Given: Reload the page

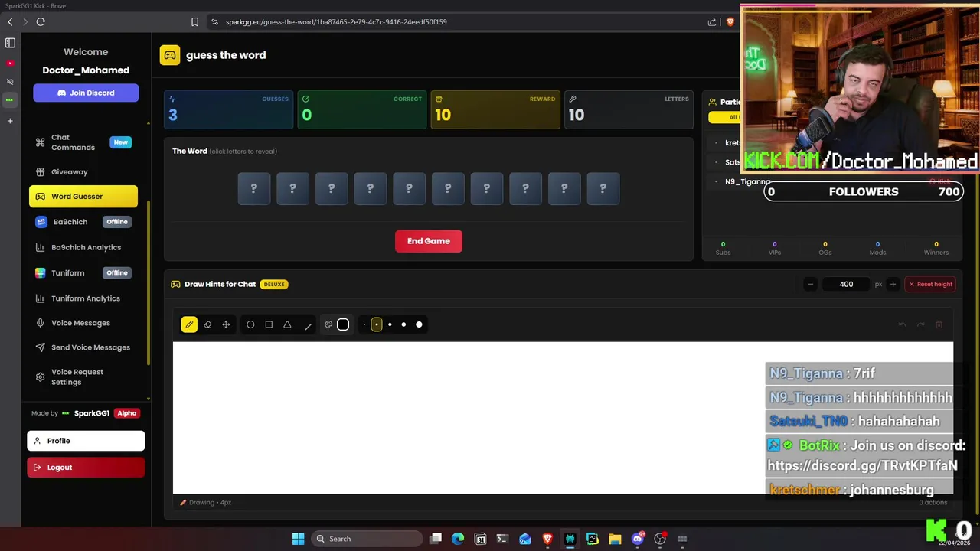Looking at the screenshot, I should point(41,22).
